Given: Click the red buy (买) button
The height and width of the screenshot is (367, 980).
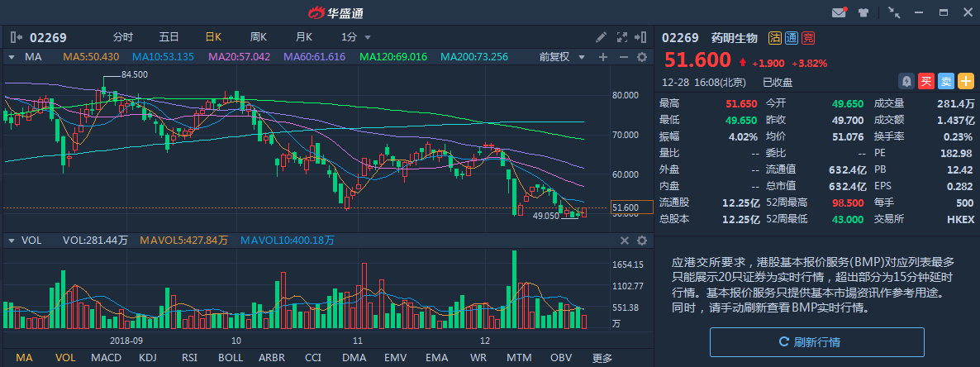Looking at the screenshot, I should pyautogui.click(x=926, y=81).
